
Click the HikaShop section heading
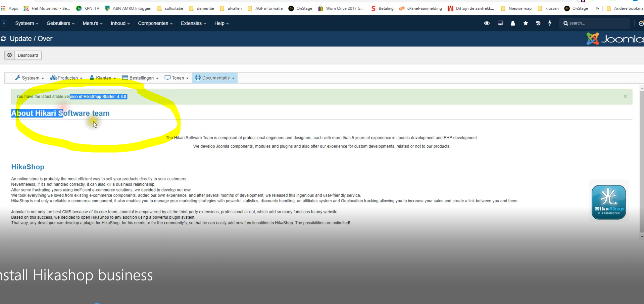(x=28, y=167)
